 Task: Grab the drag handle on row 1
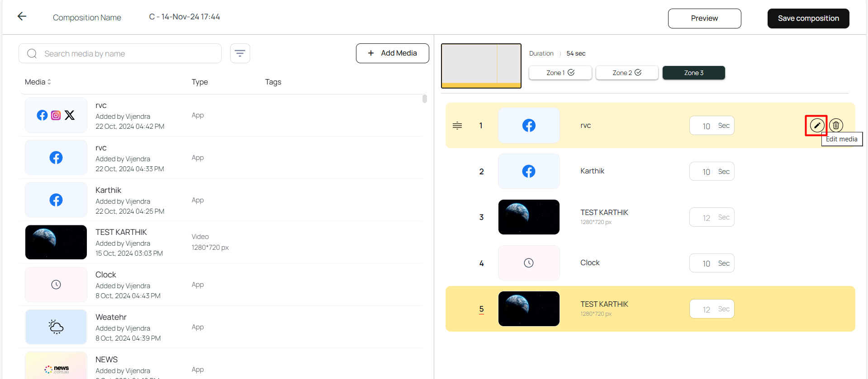click(x=457, y=126)
